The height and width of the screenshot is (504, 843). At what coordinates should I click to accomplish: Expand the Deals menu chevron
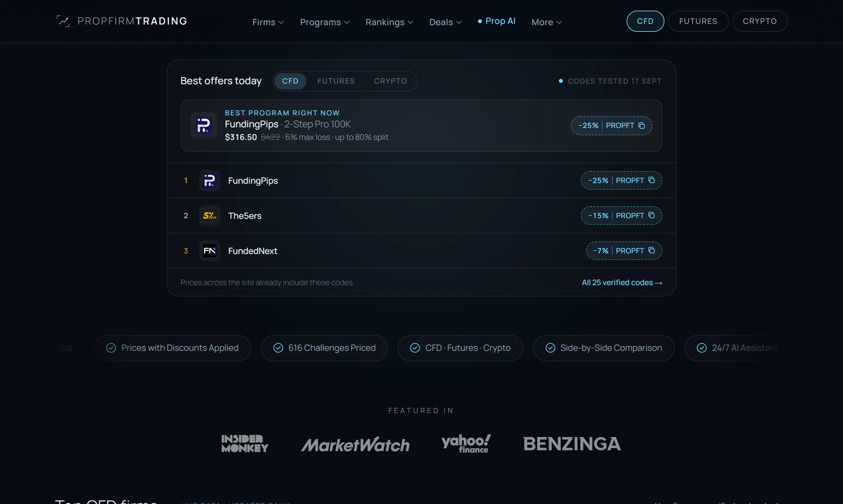[x=459, y=23]
